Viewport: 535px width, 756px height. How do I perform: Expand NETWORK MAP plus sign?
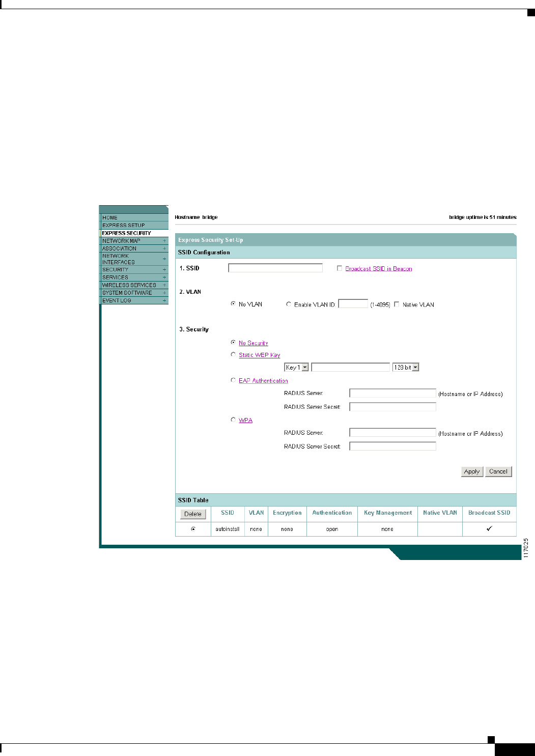pyautogui.click(x=164, y=241)
